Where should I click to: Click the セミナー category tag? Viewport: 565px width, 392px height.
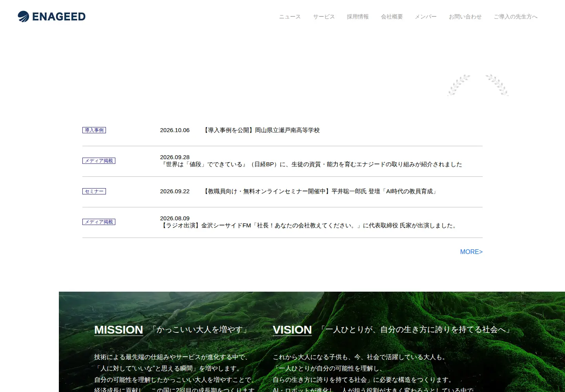pyautogui.click(x=94, y=191)
